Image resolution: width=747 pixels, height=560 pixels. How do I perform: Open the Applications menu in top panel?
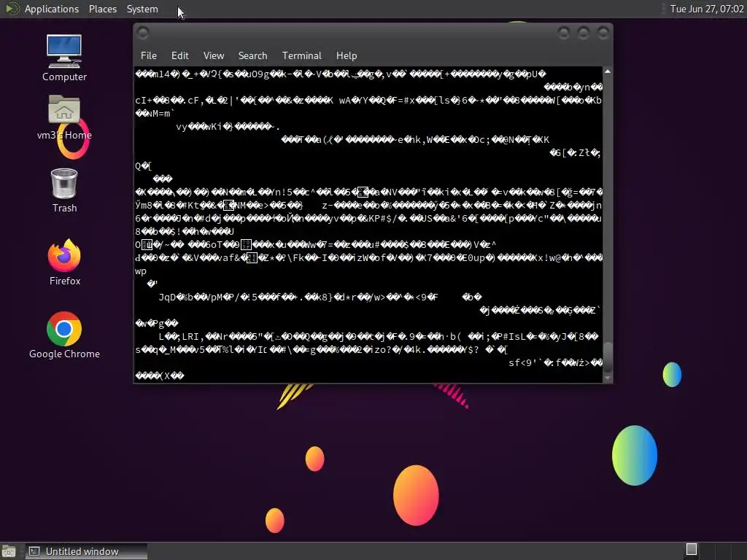[x=52, y=9]
